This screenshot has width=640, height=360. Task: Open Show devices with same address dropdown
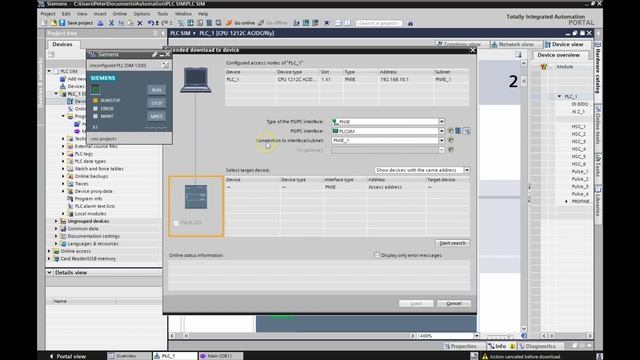coord(467,170)
